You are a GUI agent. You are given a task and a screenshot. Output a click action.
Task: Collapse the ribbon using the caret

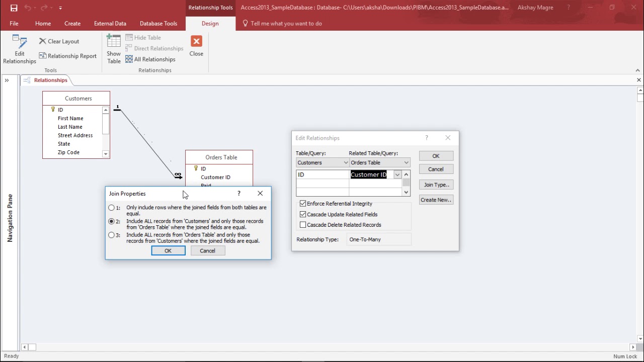(x=638, y=70)
